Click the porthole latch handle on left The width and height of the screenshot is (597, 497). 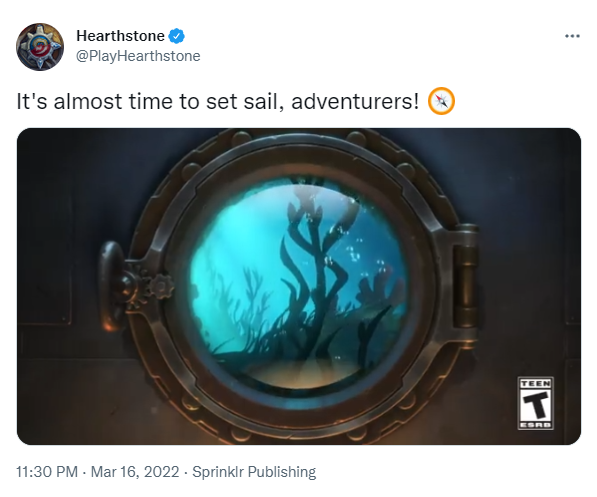click(113, 286)
